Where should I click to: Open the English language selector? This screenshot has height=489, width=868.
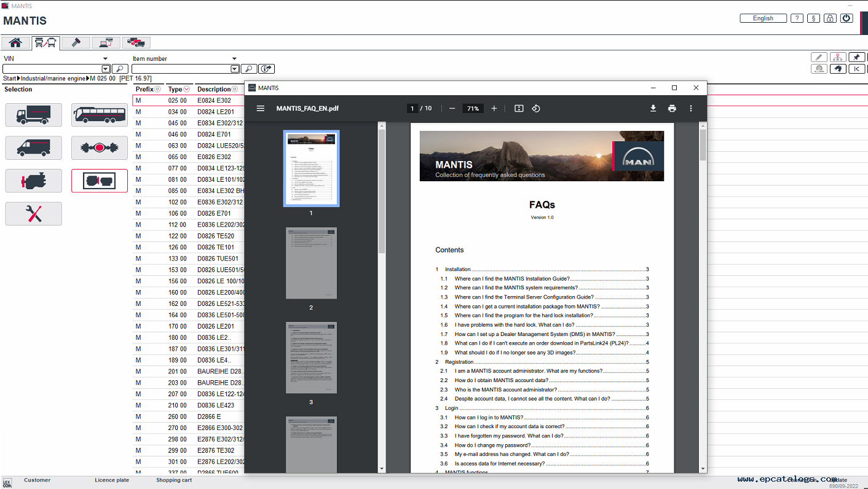tap(763, 18)
